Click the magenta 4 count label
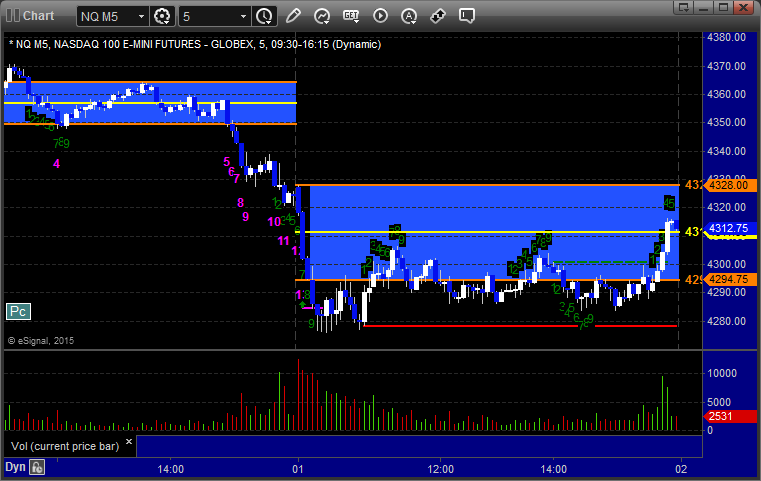This screenshot has height=481, width=761. click(x=56, y=164)
